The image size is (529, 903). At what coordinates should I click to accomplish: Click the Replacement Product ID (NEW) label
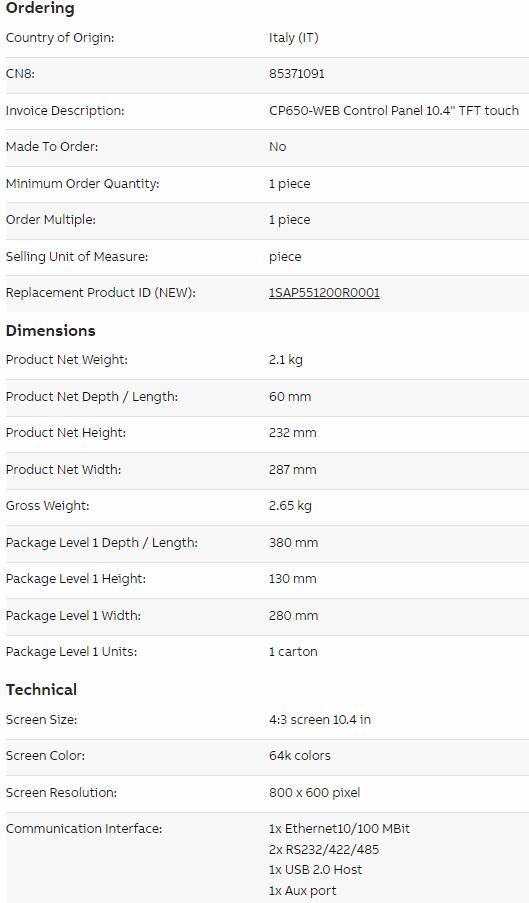(101, 293)
